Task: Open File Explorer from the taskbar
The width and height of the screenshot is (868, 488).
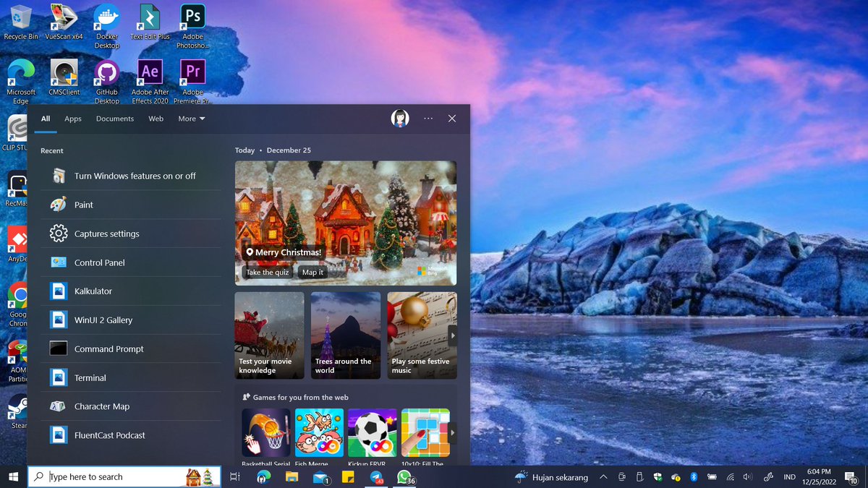Action: 292,477
